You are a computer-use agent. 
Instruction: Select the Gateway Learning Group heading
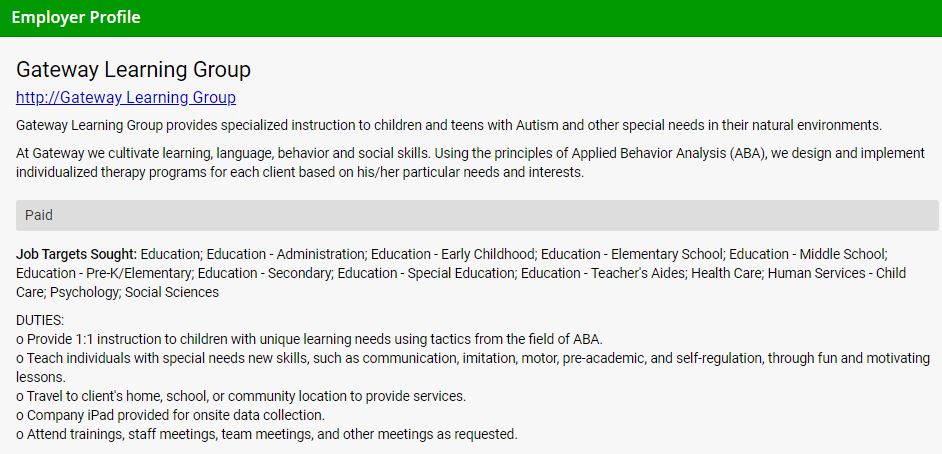pos(133,70)
